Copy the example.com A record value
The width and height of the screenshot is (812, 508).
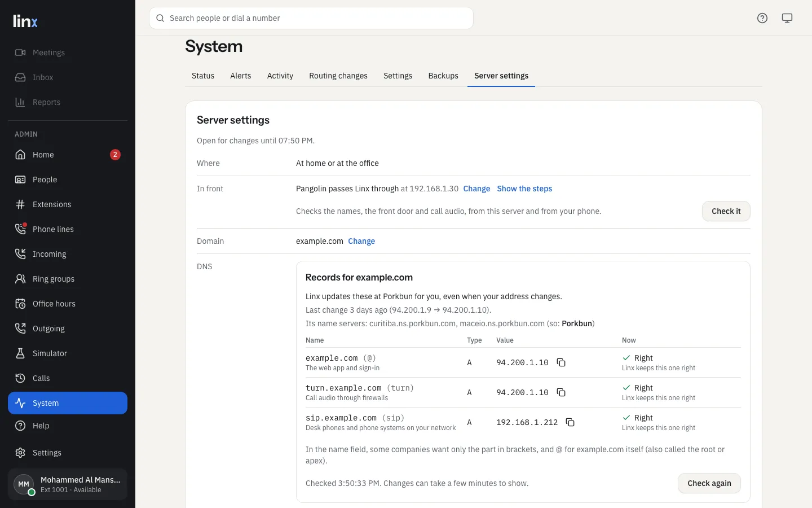tap(561, 362)
